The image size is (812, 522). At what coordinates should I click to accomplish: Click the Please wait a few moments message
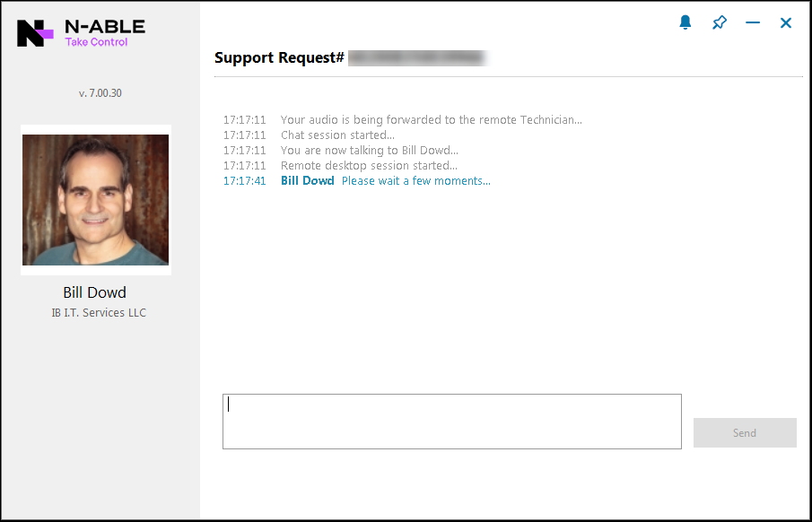(415, 181)
